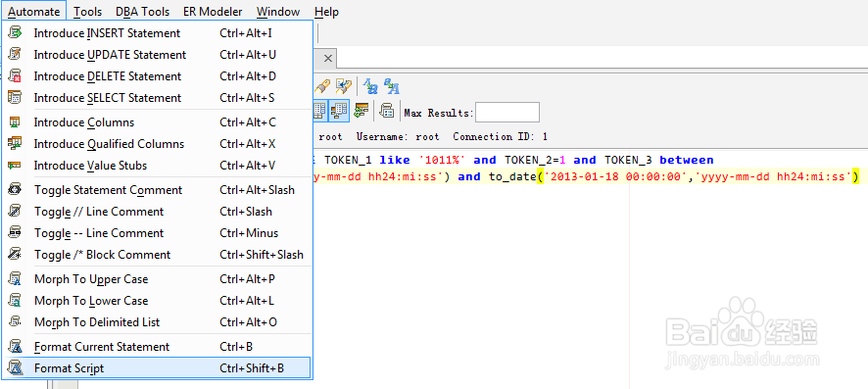Select Morph To Delimited List
868x389 pixels.
click(157, 322)
